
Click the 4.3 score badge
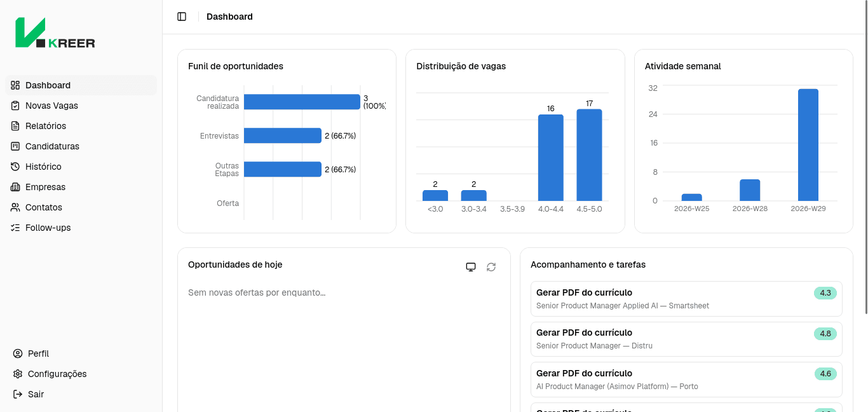coord(825,293)
